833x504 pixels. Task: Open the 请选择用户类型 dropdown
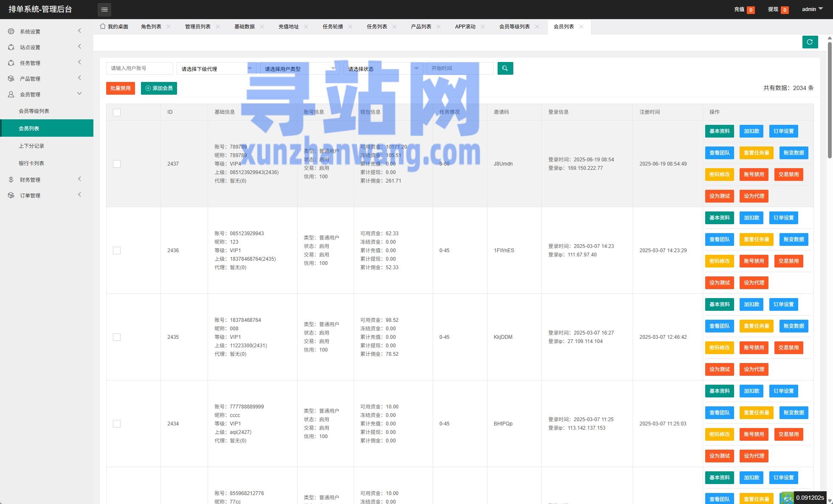click(x=300, y=68)
